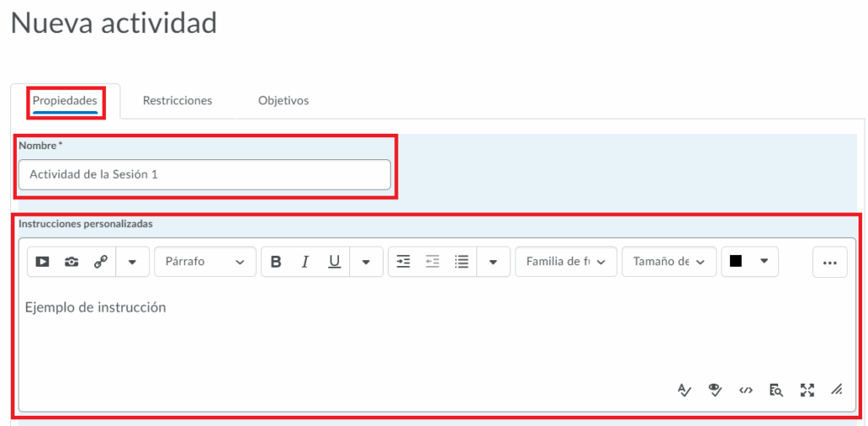The image size is (868, 426).
Task: Click the insert quicklink chain icon
Action: pyautogui.click(x=100, y=263)
